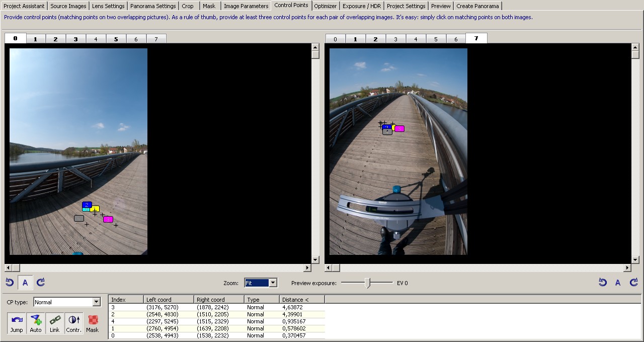This screenshot has height=342, width=644.
Task: Rotate the right image counter-clockwise
Action: click(602, 283)
